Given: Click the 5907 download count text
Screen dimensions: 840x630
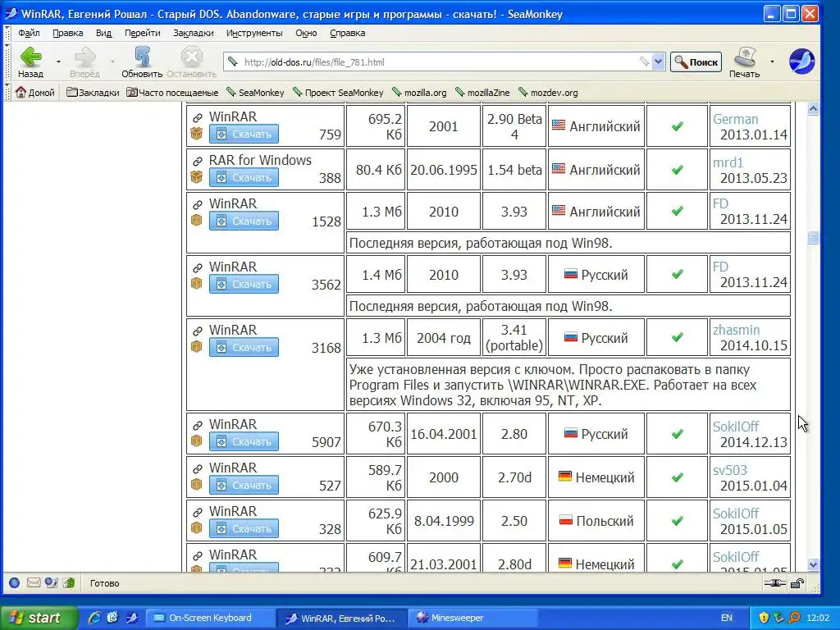Looking at the screenshot, I should click(326, 442).
